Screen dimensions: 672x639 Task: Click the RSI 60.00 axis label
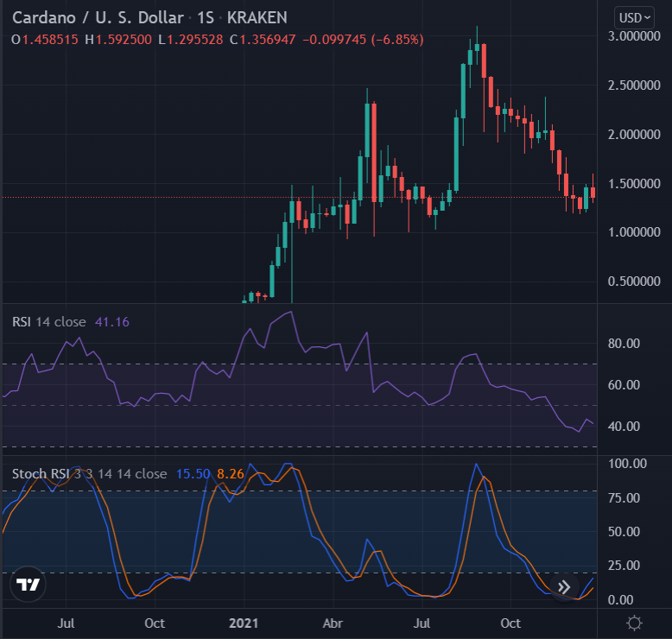[624, 385]
